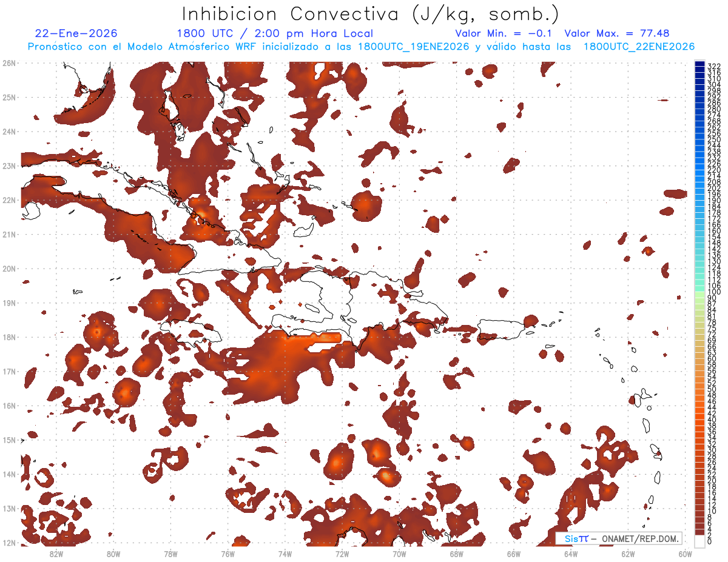The height and width of the screenshot is (562, 728).
Task: Click the colorbar value label '130'
Action: pos(714,261)
